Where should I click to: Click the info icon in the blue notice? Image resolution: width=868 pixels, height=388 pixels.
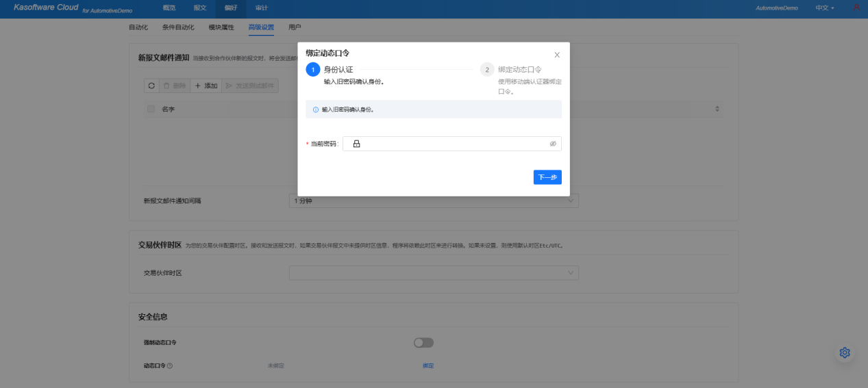pyautogui.click(x=316, y=109)
